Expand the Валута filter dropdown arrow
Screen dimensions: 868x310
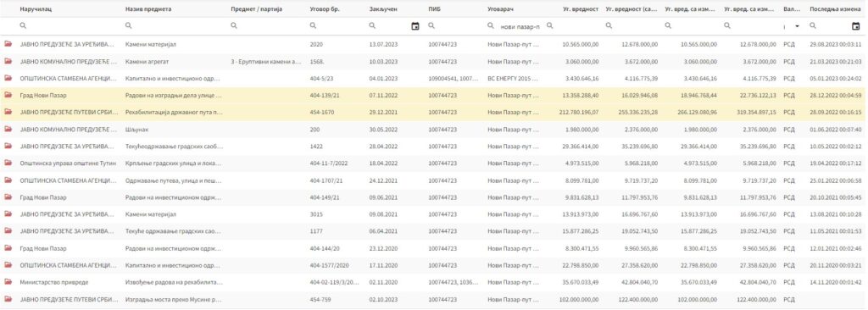(x=797, y=26)
